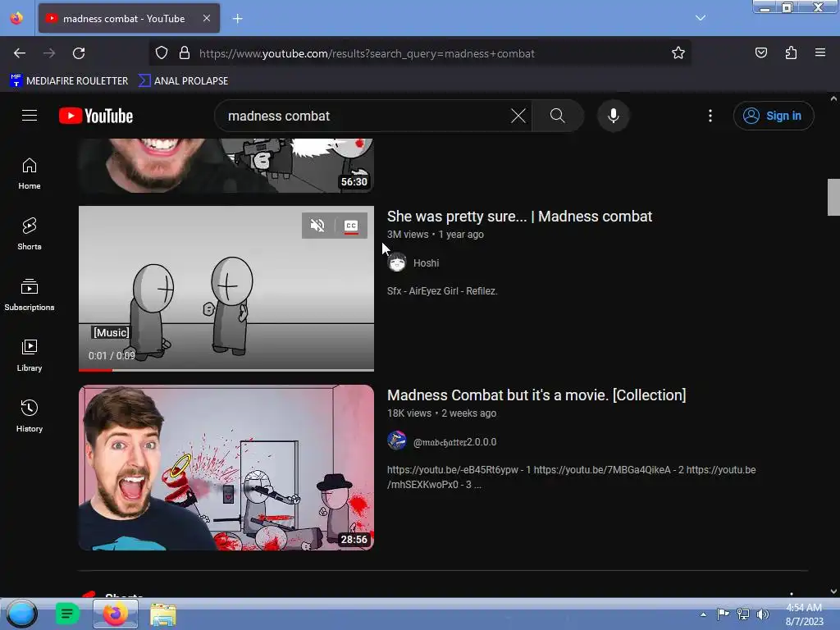The image size is (840, 630).
Task: Click the browser address bar URL
Action: coord(367,53)
